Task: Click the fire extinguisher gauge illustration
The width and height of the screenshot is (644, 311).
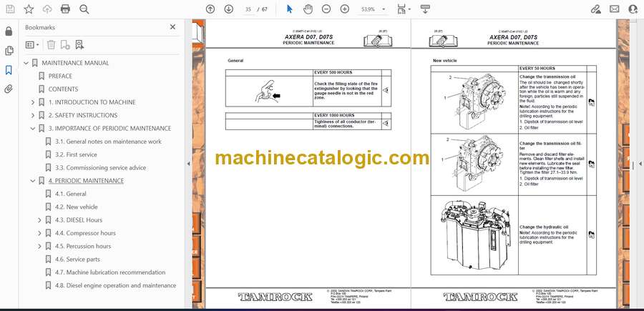Action: click(x=268, y=92)
